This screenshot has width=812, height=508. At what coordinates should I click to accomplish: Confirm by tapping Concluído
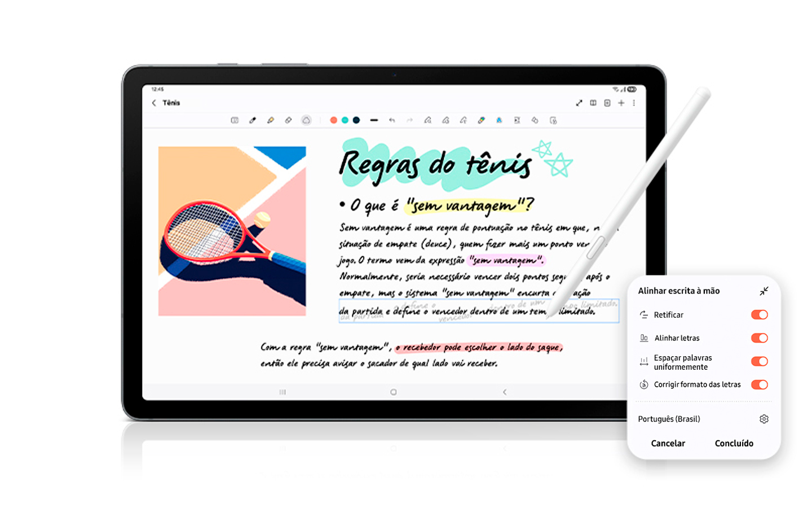[x=734, y=444]
